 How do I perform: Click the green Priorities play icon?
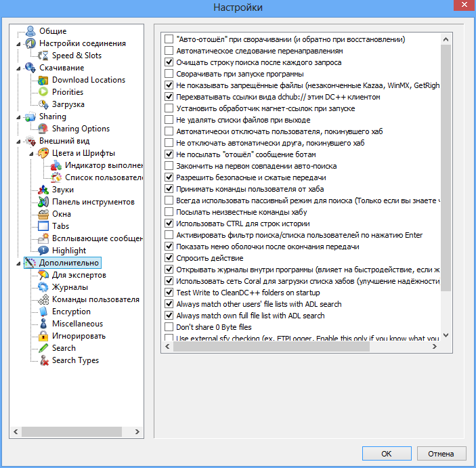43,92
